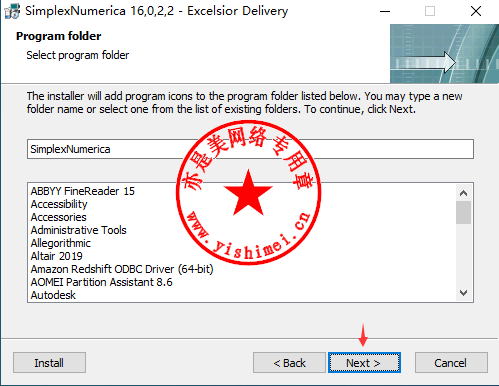Cancel the installation
Viewport: 499px width, 386px height.
point(451,363)
